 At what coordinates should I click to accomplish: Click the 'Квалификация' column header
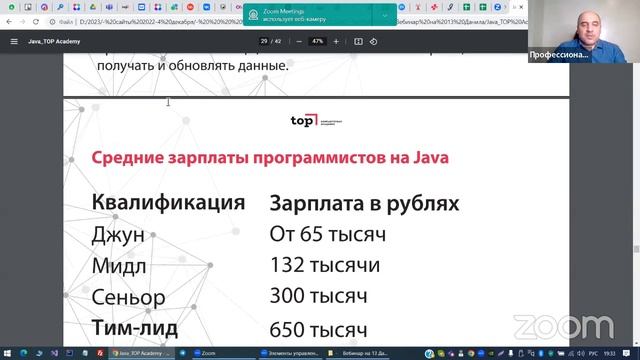(x=168, y=202)
